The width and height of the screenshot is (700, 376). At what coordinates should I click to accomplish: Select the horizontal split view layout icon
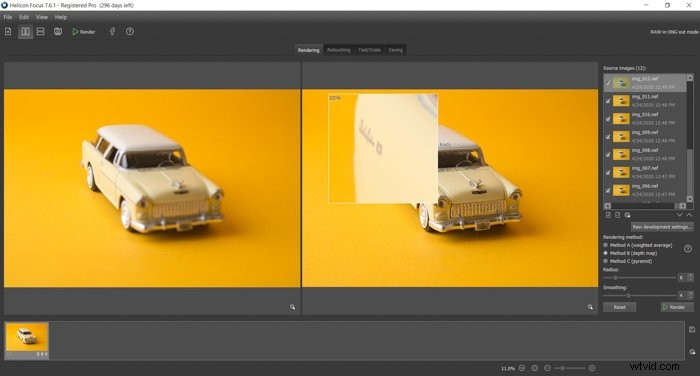41,32
